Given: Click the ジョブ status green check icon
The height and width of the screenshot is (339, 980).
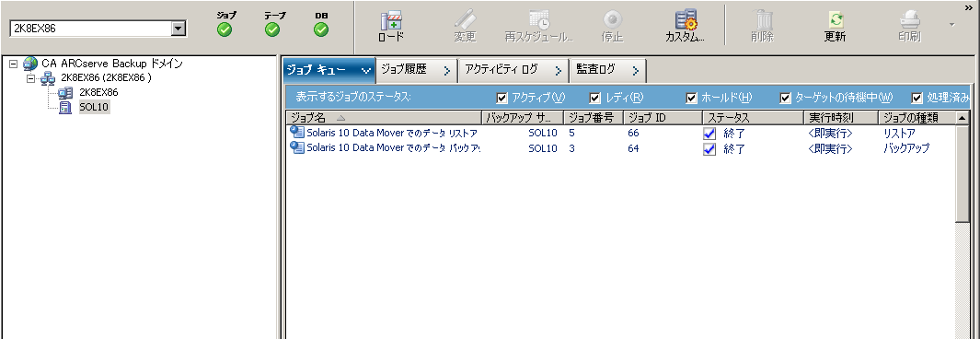Looking at the screenshot, I should tap(225, 29).
